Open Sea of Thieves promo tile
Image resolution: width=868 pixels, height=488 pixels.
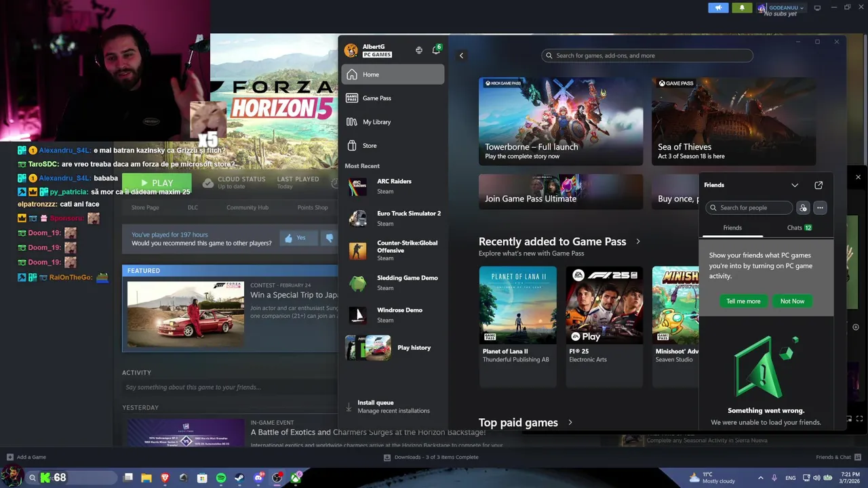pyautogui.click(x=734, y=121)
